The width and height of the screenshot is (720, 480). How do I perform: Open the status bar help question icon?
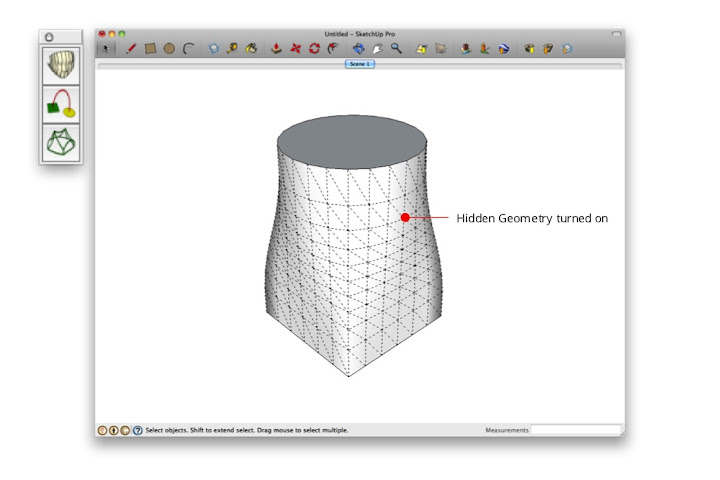[x=138, y=430]
